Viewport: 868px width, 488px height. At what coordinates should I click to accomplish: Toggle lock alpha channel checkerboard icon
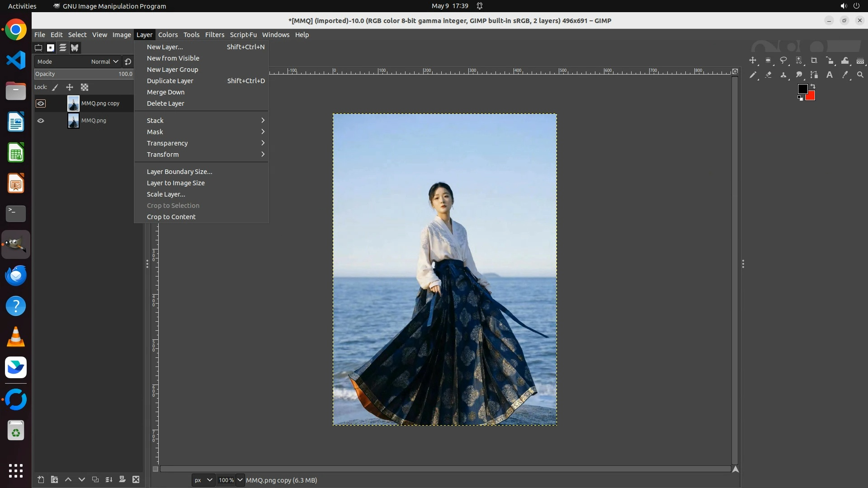pos(85,87)
